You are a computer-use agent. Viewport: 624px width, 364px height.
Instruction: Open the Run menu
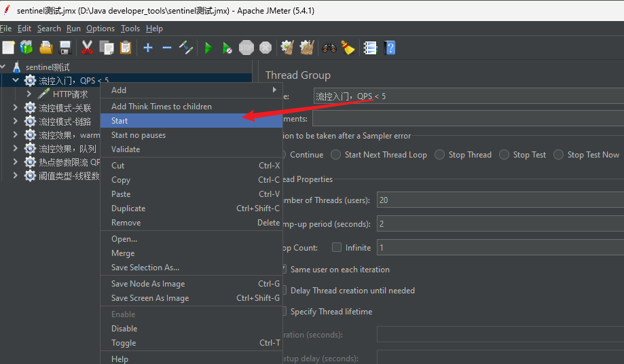click(x=73, y=29)
